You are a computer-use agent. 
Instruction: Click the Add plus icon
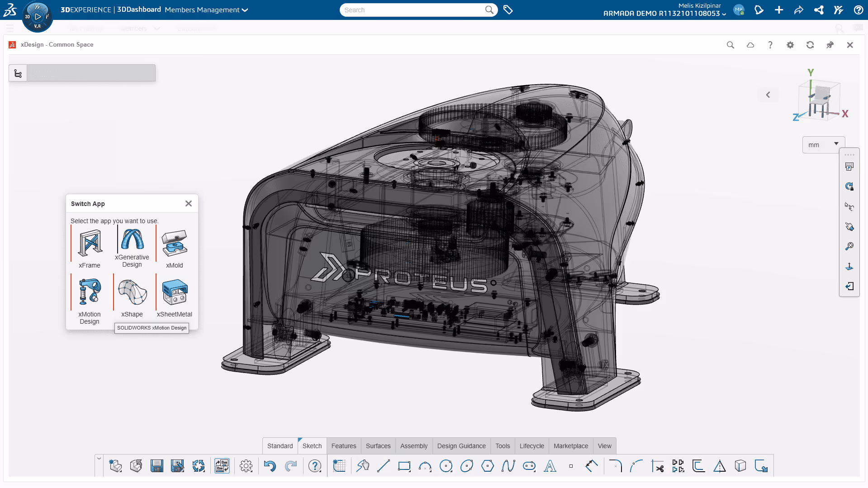click(779, 10)
